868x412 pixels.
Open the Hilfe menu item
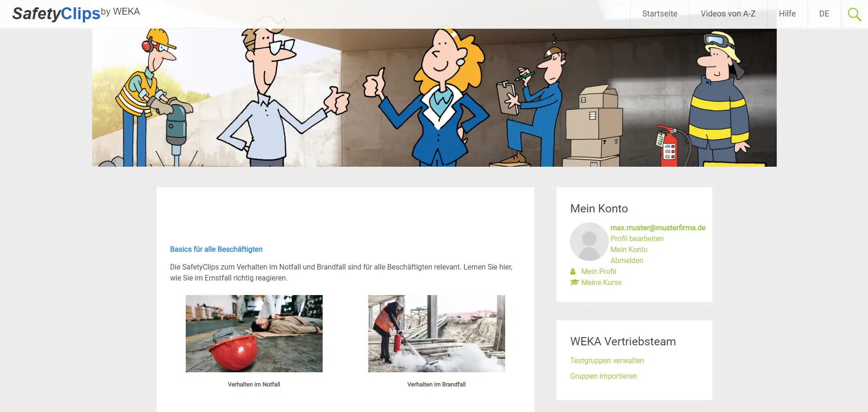point(787,14)
